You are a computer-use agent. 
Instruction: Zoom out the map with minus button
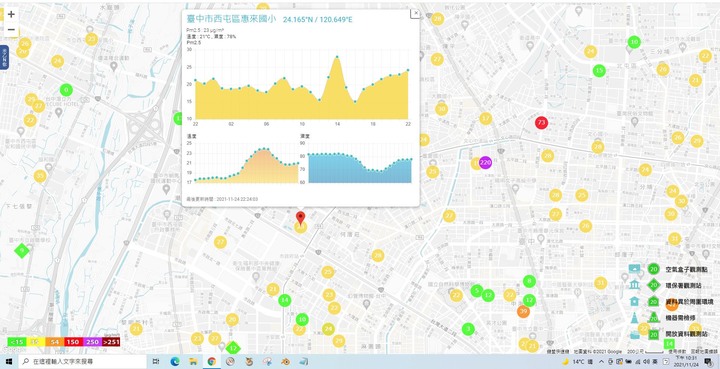(x=11, y=30)
